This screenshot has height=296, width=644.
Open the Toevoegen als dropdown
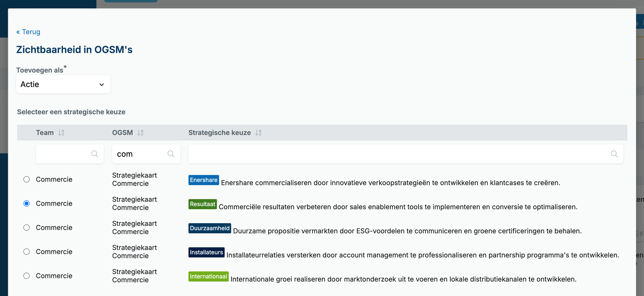click(63, 85)
